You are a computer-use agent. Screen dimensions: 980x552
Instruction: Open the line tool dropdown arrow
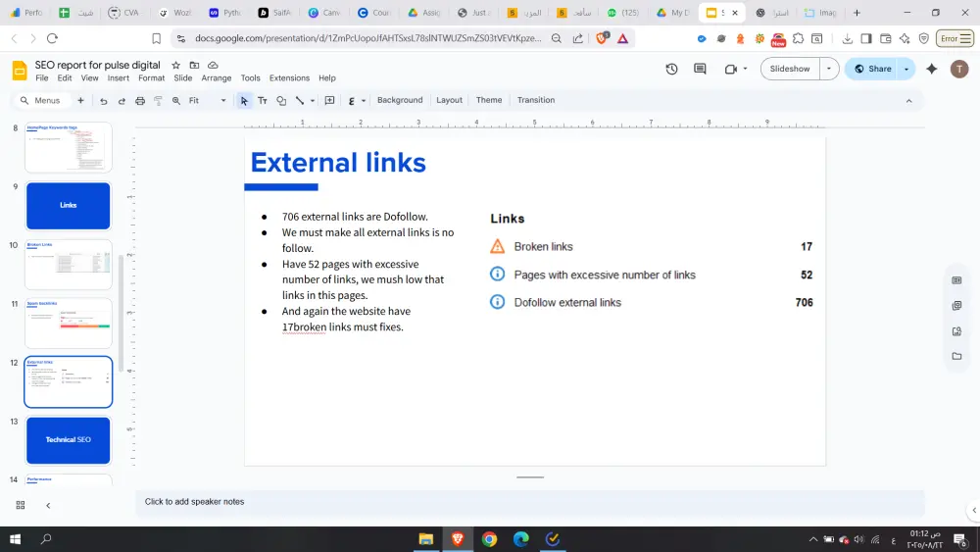click(313, 101)
